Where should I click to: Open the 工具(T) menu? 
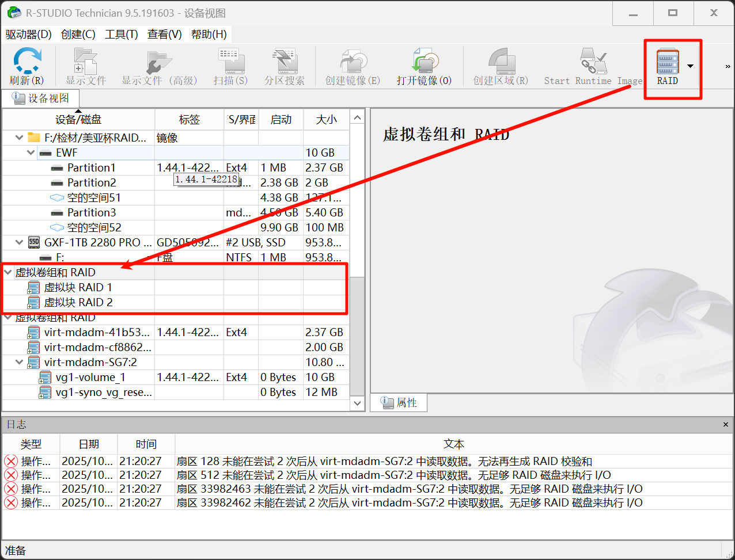(x=121, y=35)
